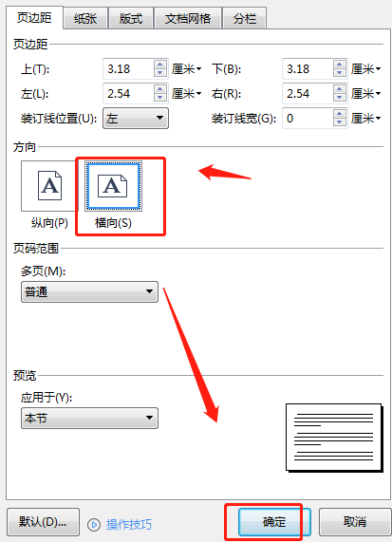The height and width of the screenshot is (542, 392).
Task: Open the 装订线位置 gutter position dropdown
Action: click(x=136, y=119)
